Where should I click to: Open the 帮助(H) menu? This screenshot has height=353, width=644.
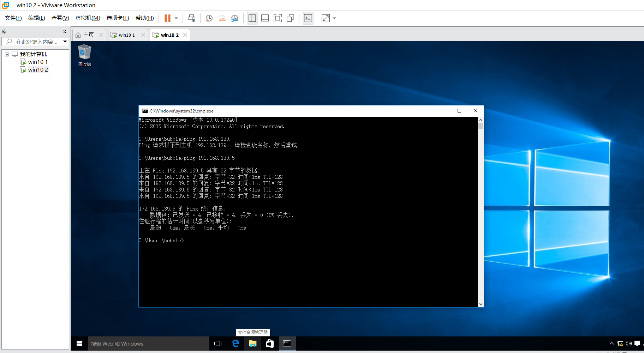point(145,18)
